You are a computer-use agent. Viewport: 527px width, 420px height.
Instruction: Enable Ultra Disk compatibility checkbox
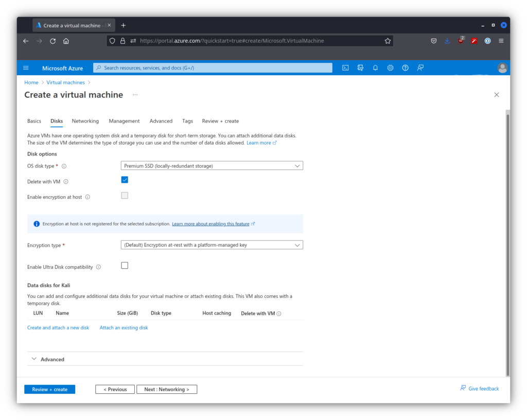(x=125, y=266)
